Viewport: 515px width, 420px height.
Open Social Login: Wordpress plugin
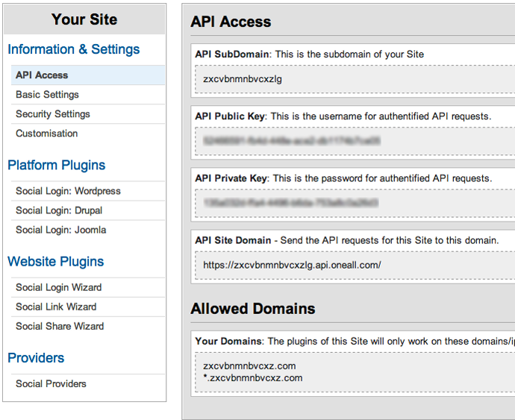tap(68, 191)
